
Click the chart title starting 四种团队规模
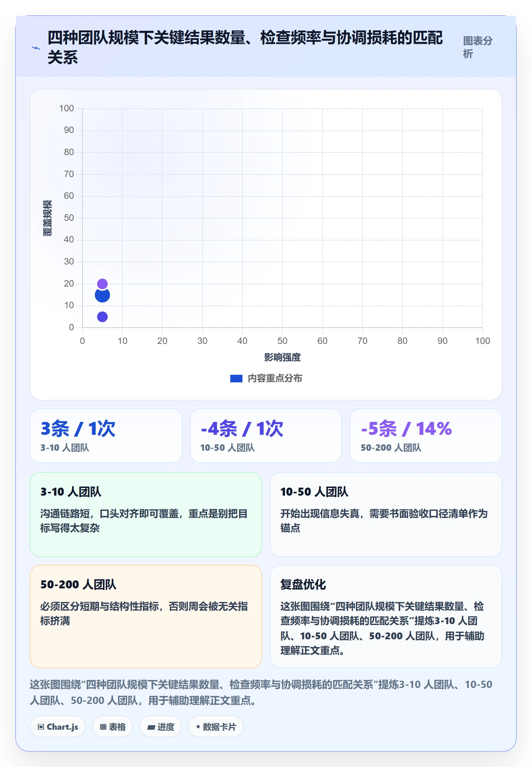(x=245, y=48)
